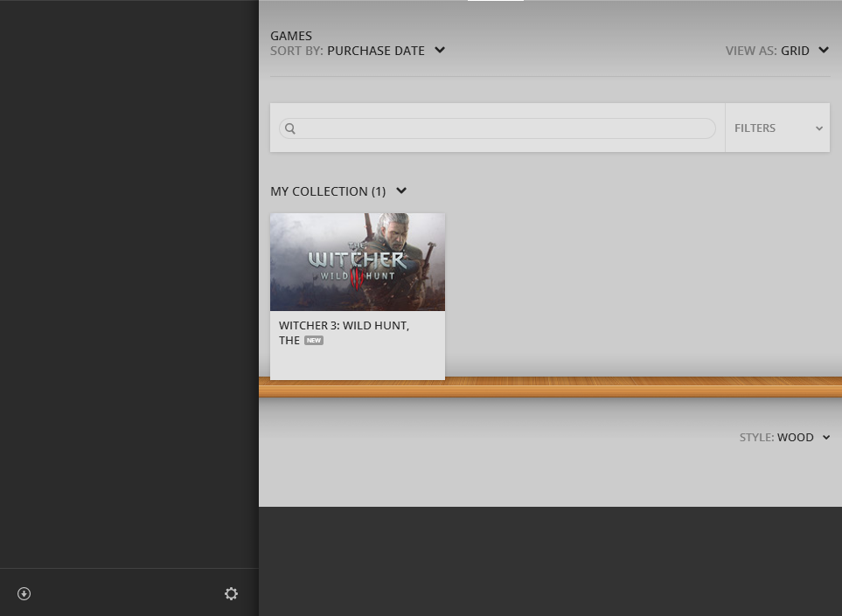Open the View As Grid dropdown
Viewport: 842px width, 616px height.
click(777, 51)
